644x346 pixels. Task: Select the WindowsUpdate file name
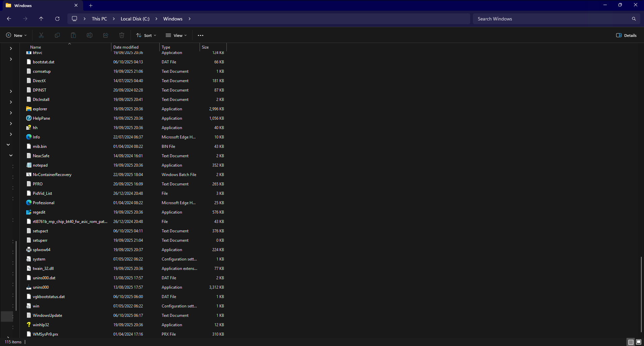coord(47,315)
